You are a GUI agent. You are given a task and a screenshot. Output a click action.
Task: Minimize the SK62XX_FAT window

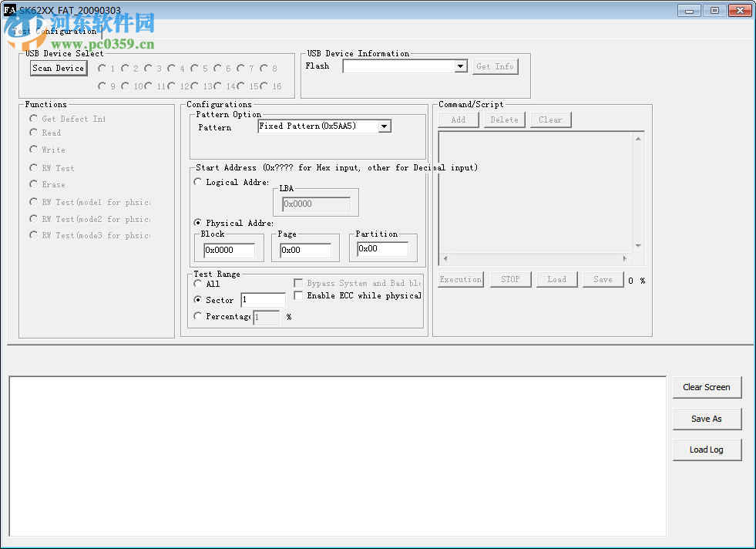[690, 11]
